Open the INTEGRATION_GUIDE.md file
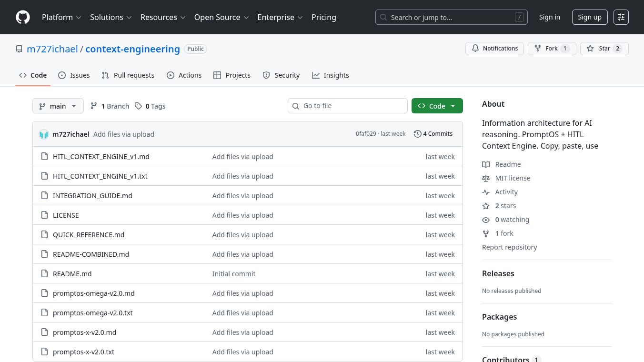 (92, 196)
